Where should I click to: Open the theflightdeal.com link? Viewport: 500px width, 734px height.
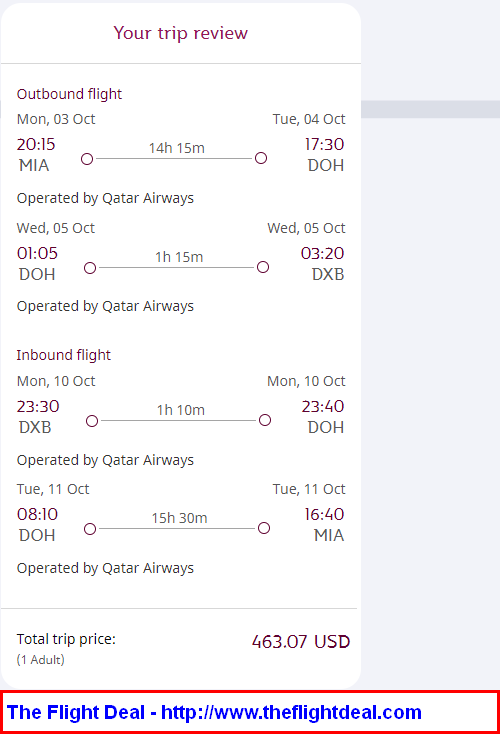click(291, 712)
